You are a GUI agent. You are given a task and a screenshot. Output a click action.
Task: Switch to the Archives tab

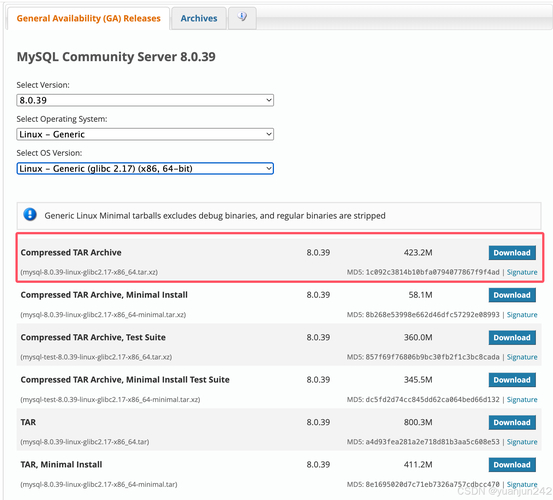pyautogui.click(x=199, y=18)
